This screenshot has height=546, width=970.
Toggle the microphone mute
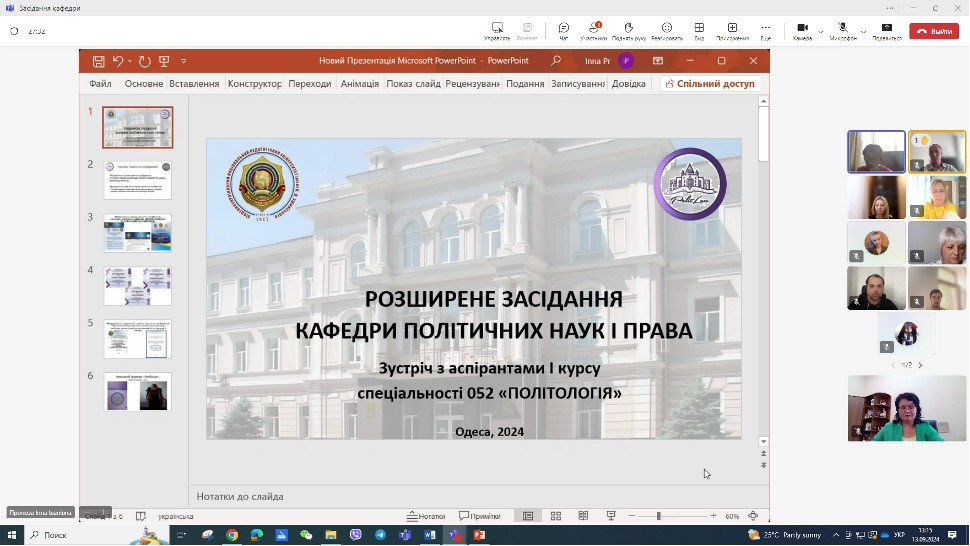(843, 30)
